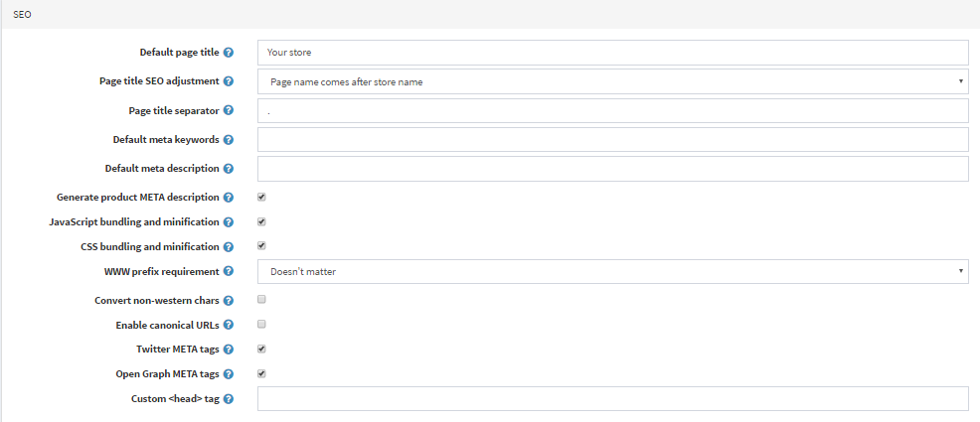Open help tooltip for Default meta keywords
Image resolution: width=980 pixels, height=422 pixels.
229,140
